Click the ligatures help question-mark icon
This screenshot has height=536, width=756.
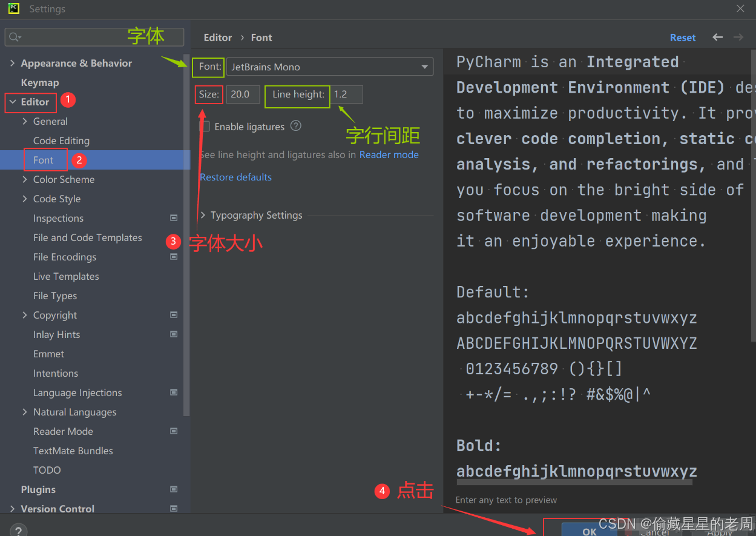(x=296, y=126)
